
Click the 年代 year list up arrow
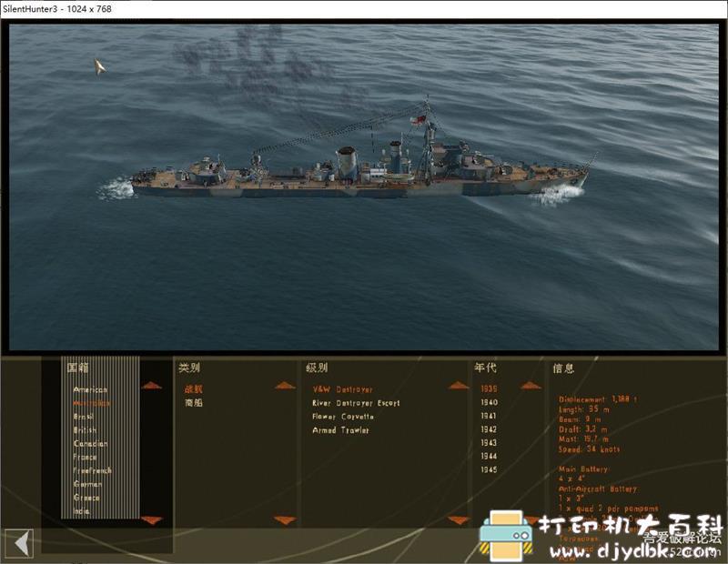coord(531,386)
